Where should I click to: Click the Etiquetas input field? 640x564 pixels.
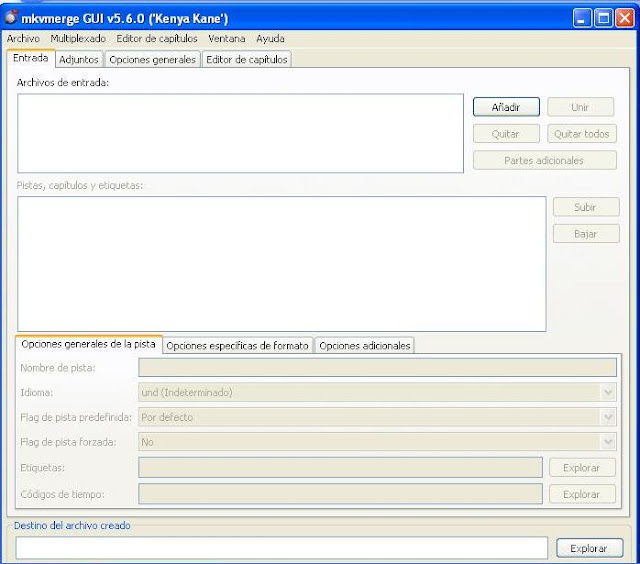coord(340,468)
